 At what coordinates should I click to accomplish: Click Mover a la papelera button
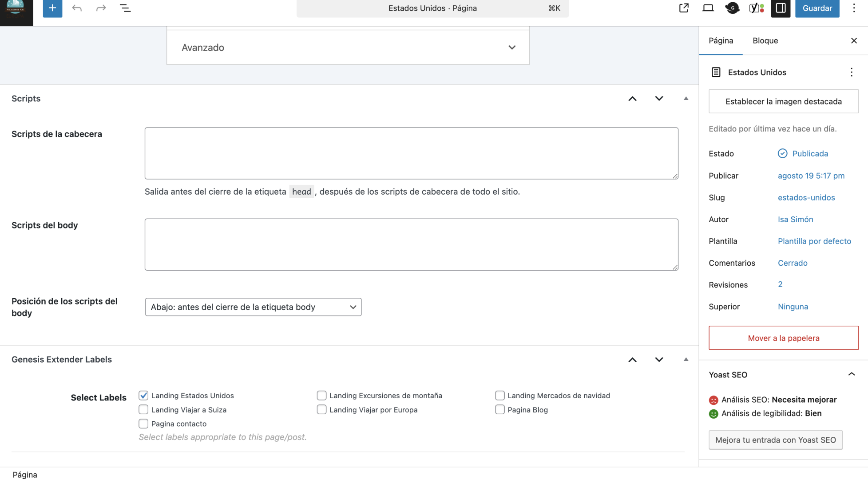pos(783,338)
